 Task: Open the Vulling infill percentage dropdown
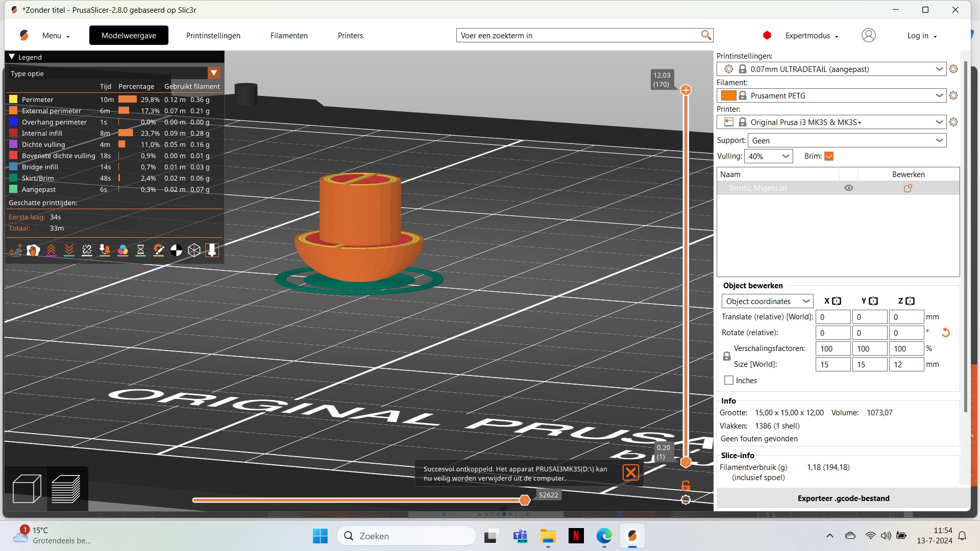tap(769, 156)
